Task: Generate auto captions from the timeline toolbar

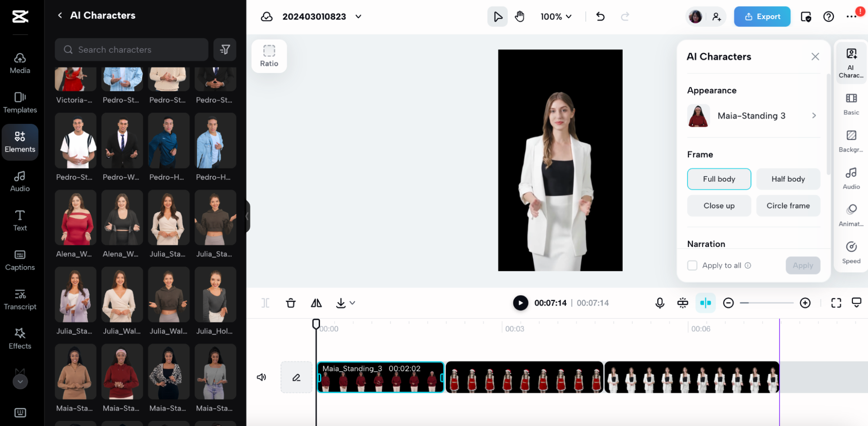Action: tap(682, 303)
